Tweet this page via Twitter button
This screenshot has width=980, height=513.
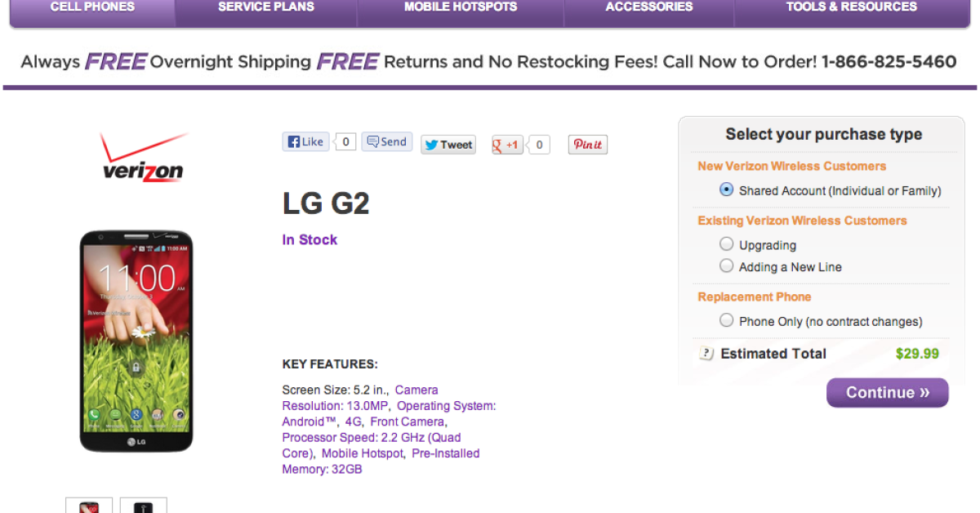(x=448, y=145)
